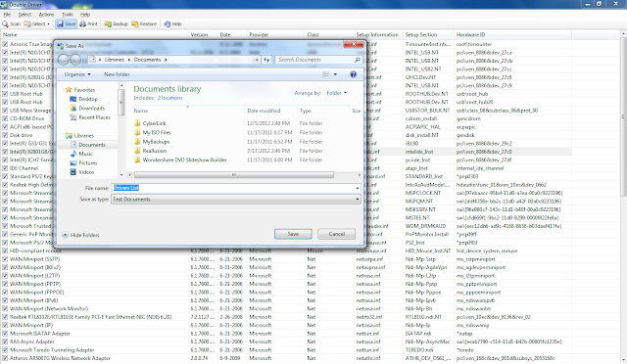Click the File name input field
This screenshot has height=364, width=627.
tap(233, 188)
